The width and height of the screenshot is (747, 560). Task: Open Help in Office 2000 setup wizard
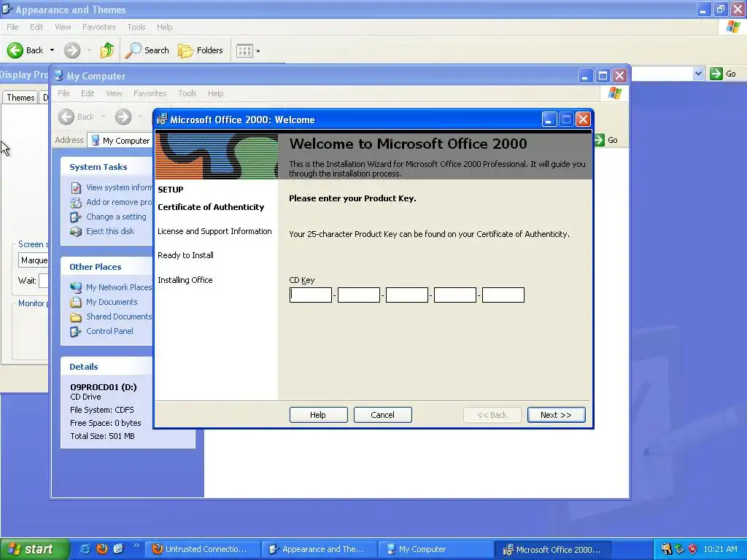click(318, 415)
